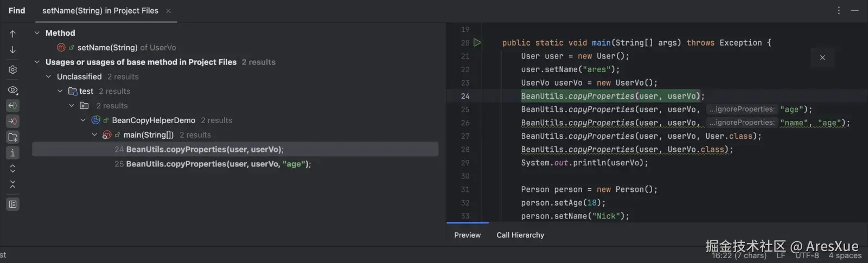Switch to the Call Hierarchy tab

520,235
